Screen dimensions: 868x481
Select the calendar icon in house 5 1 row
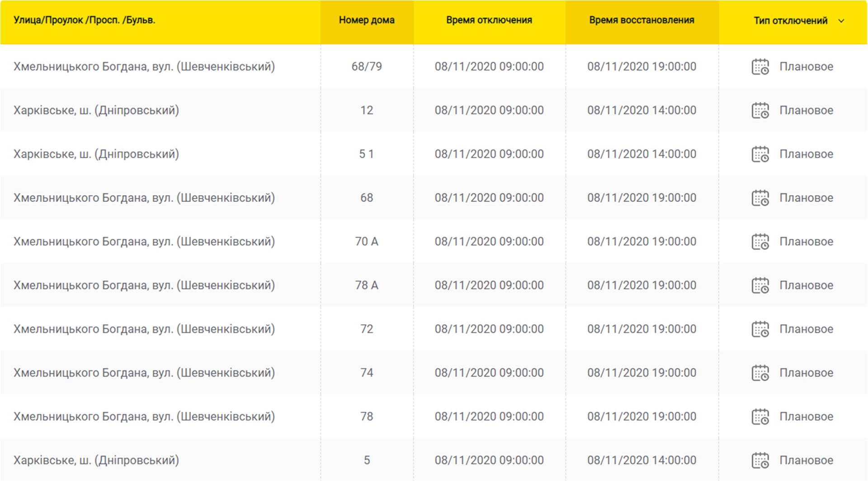[760, 154]
